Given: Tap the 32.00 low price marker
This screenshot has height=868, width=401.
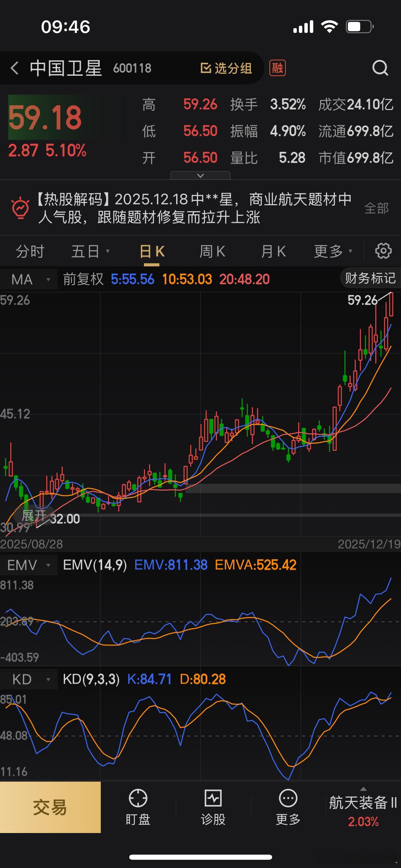Looking at the screenshot, I should (65, 519).
